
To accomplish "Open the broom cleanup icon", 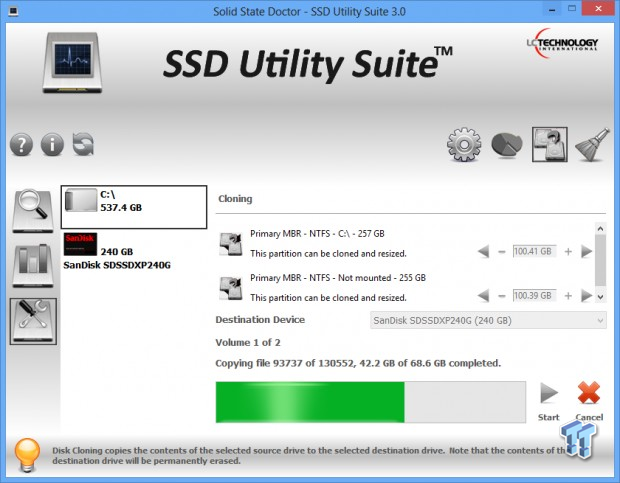I will pyautogui.click(x=592, y=144).
